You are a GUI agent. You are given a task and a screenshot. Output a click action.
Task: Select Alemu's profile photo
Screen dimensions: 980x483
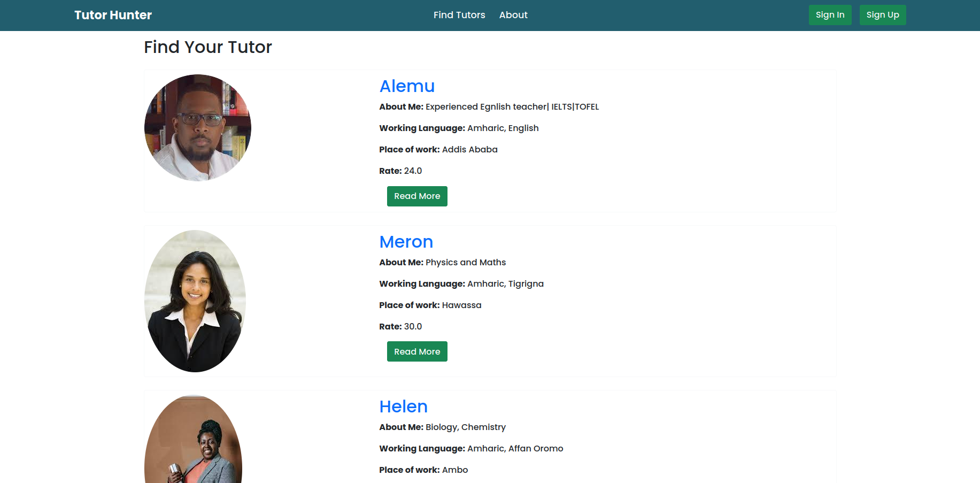click(198, 128)
